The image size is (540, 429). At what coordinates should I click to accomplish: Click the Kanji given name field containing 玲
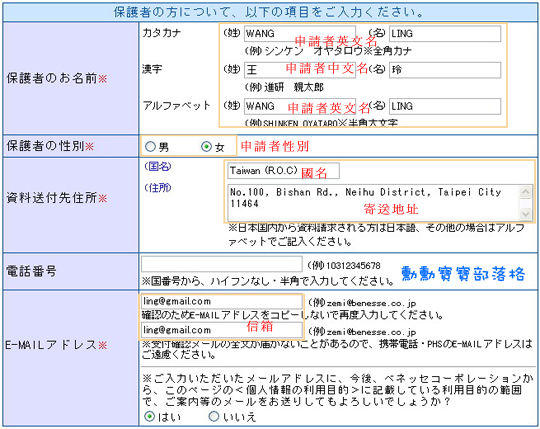click(445, 70)
